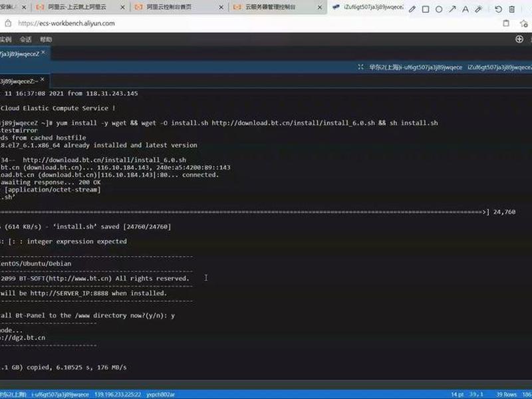Click 华东2(上海)i-uf6gt507ja3j89jwqece instance label
Viewport: 532px width, 399px height.
[416, 67]
